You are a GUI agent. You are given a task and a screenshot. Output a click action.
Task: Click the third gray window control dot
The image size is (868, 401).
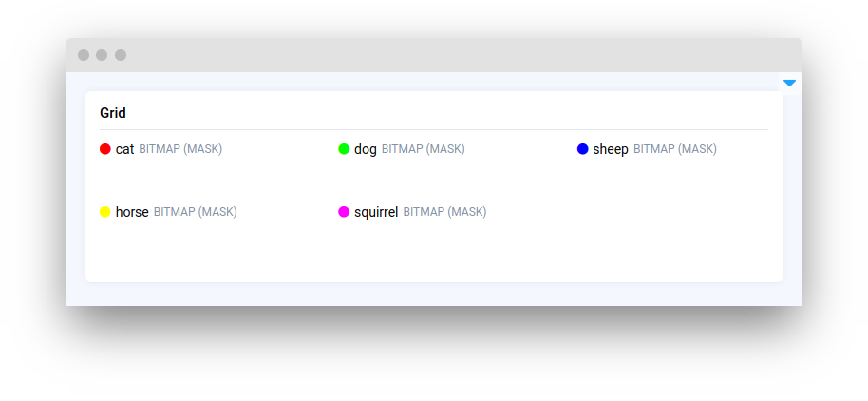point(121,55)
